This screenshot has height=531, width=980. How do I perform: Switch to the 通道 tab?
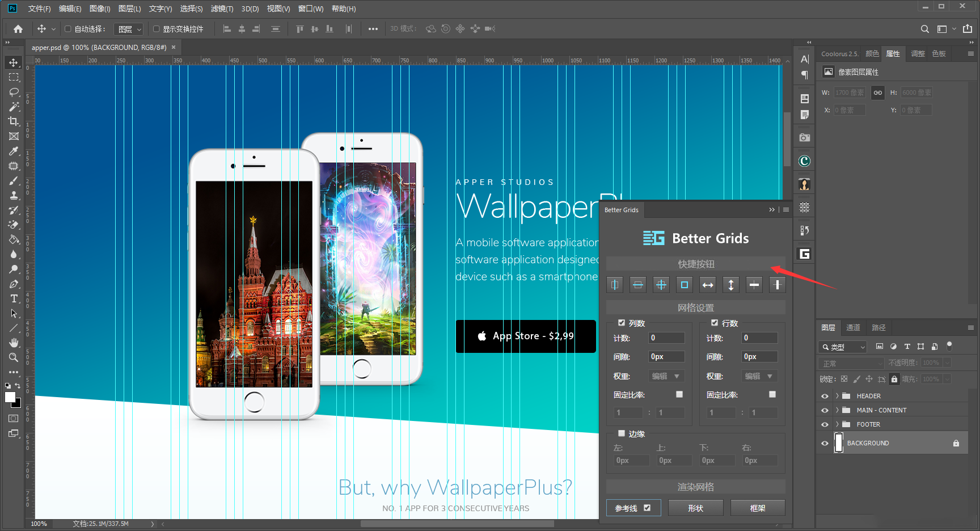click(x=853, y=327)
